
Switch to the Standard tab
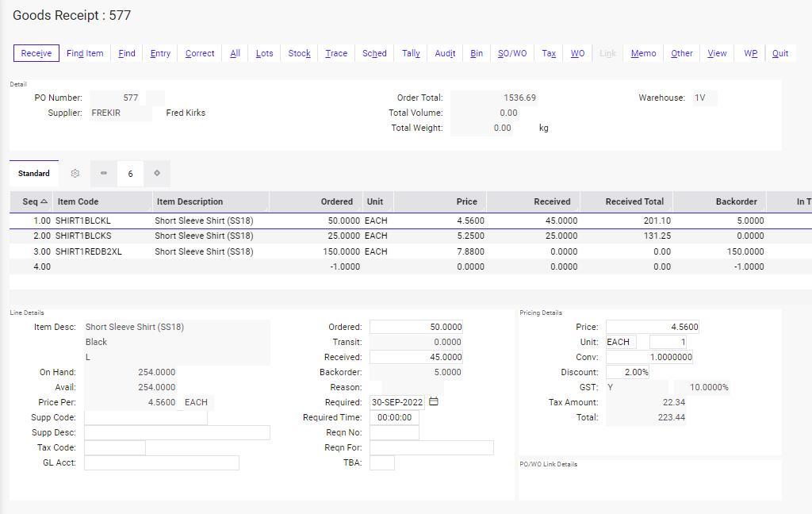coord(33,172)
